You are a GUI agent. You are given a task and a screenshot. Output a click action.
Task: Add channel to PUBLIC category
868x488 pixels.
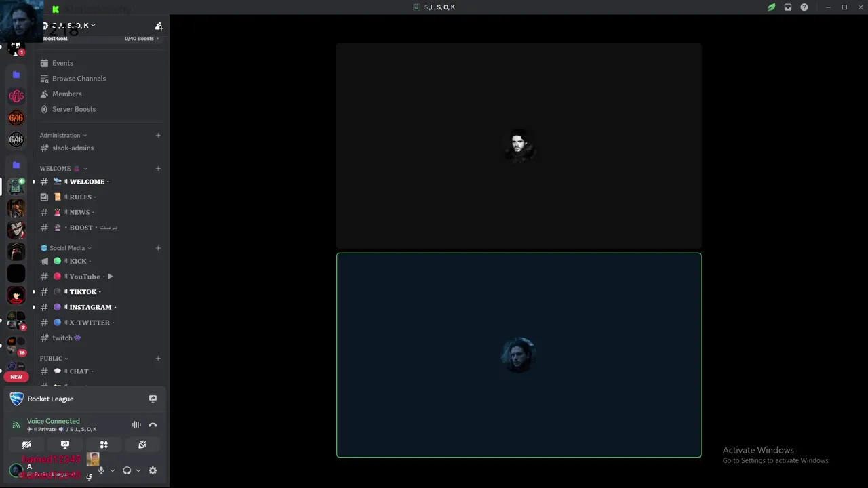(x=158, y=358)
